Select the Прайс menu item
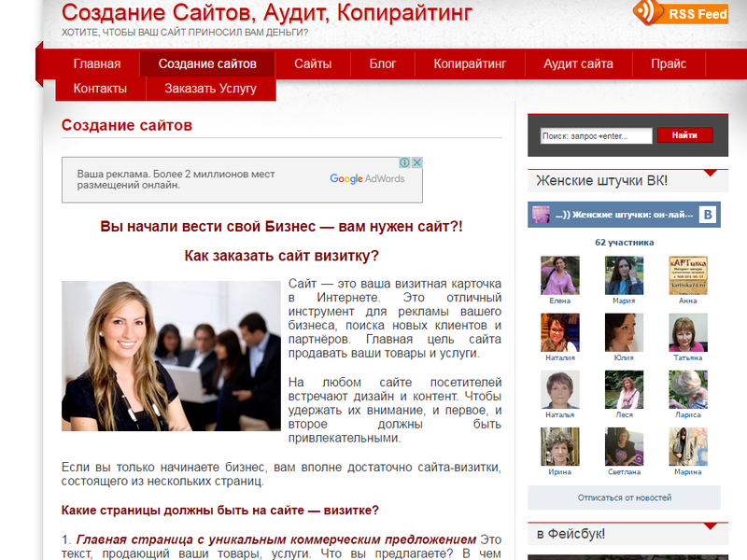 [x=669, y=63]
